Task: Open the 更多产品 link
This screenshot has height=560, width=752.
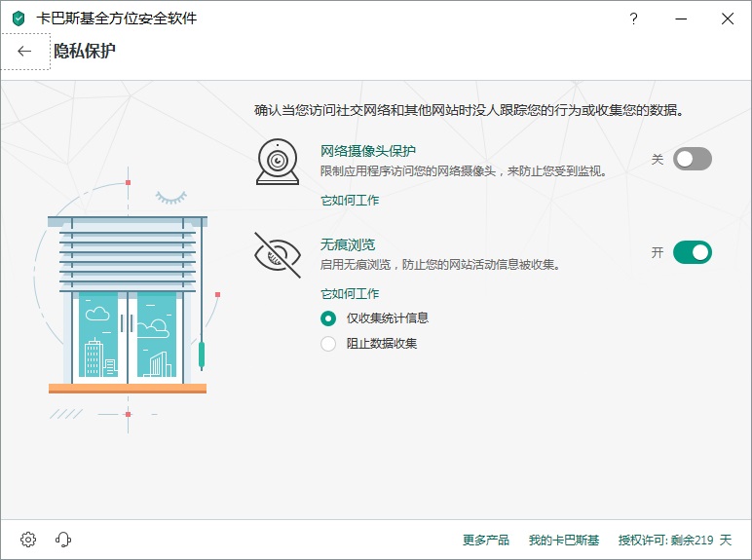Action: [485, 540]
